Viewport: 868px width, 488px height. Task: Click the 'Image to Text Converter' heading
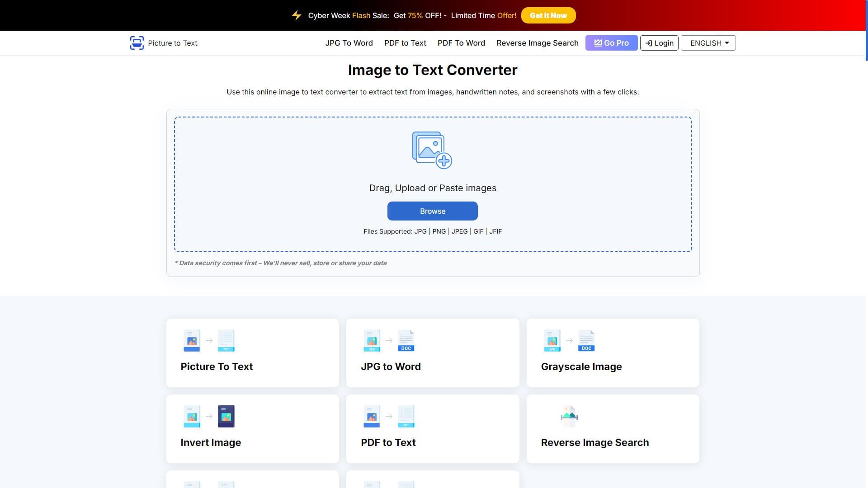(x=433, y=70)
